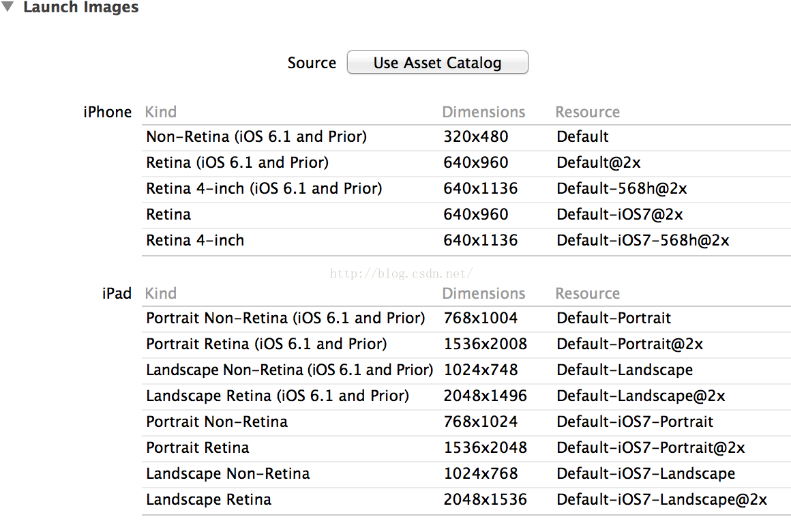Click the Source label

[312, 63]
